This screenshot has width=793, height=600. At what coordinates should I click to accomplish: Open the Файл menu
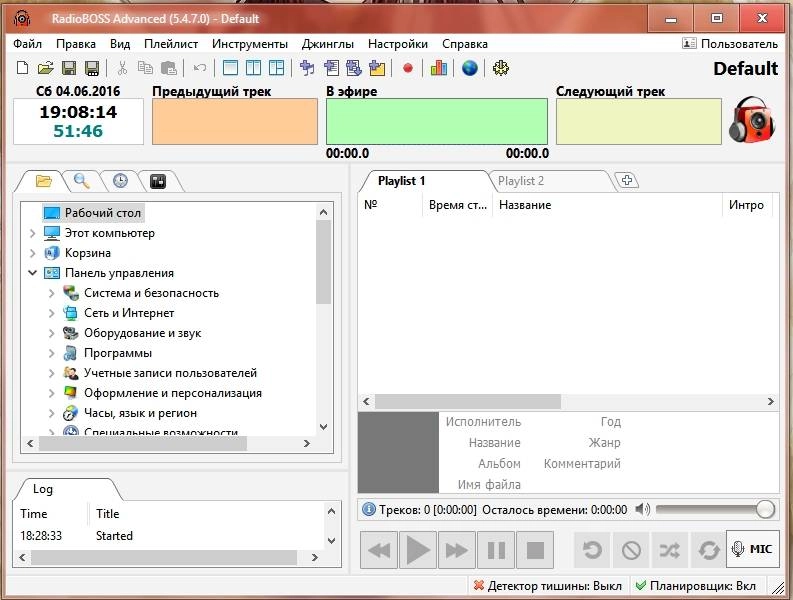coord(28,44)
